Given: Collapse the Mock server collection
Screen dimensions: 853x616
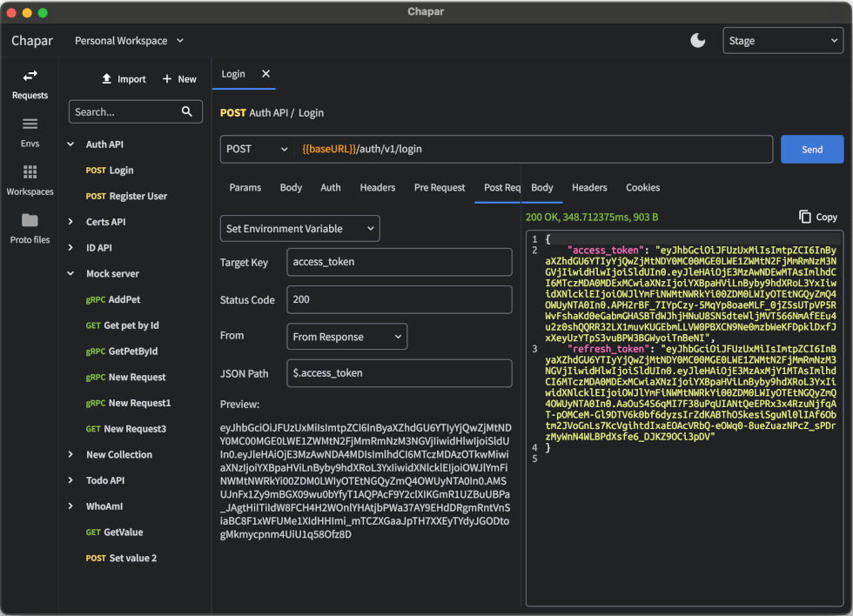Looking at the screenshot, I should click(71, 273).
